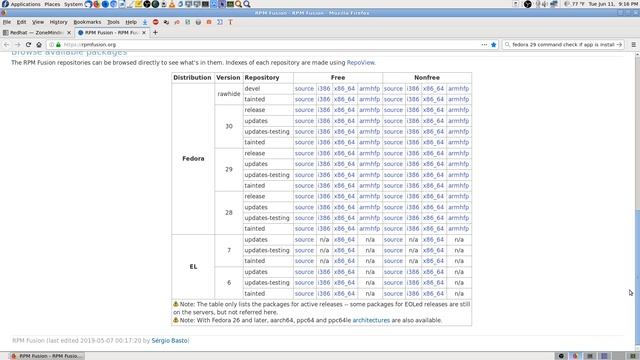
Task: Close the RPM Fusion tab
Action: pos(144,32)
